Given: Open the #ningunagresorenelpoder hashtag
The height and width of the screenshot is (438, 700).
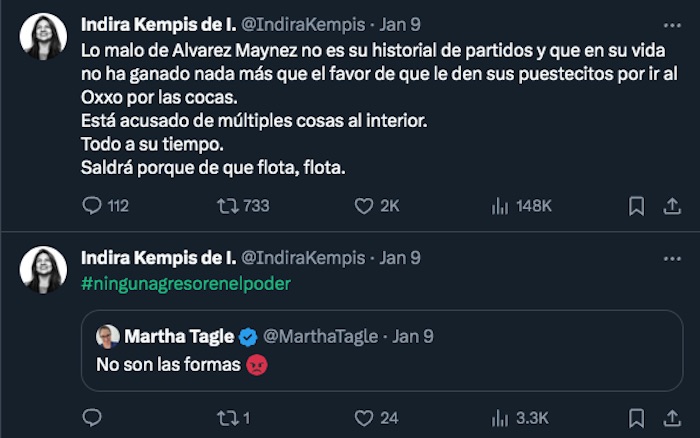Looking at the screenshot, I should 185,283.
